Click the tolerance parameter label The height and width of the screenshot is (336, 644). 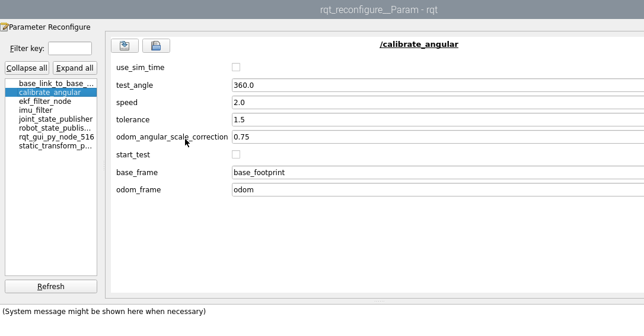133,120
